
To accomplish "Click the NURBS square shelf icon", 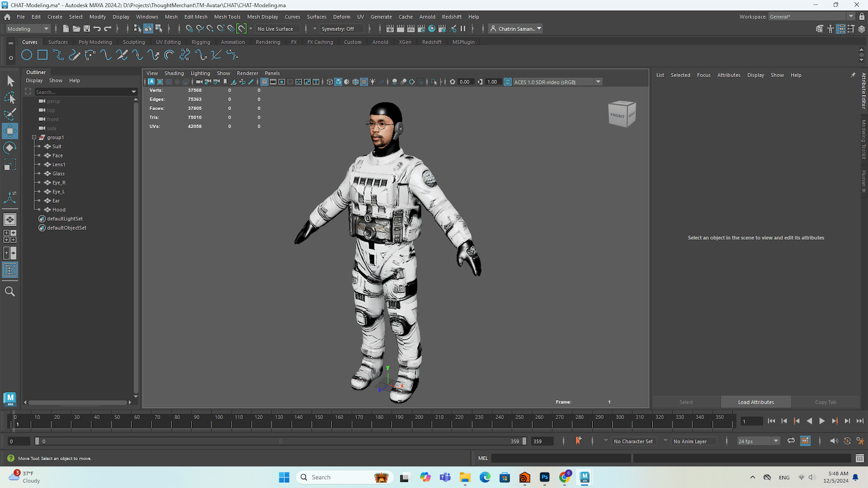I will point(42,55).
